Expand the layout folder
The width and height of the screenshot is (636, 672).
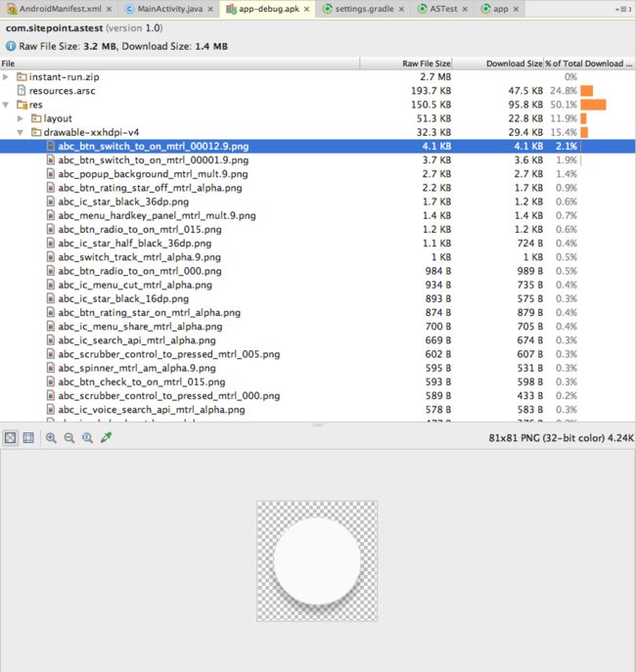tap(21, 118)
